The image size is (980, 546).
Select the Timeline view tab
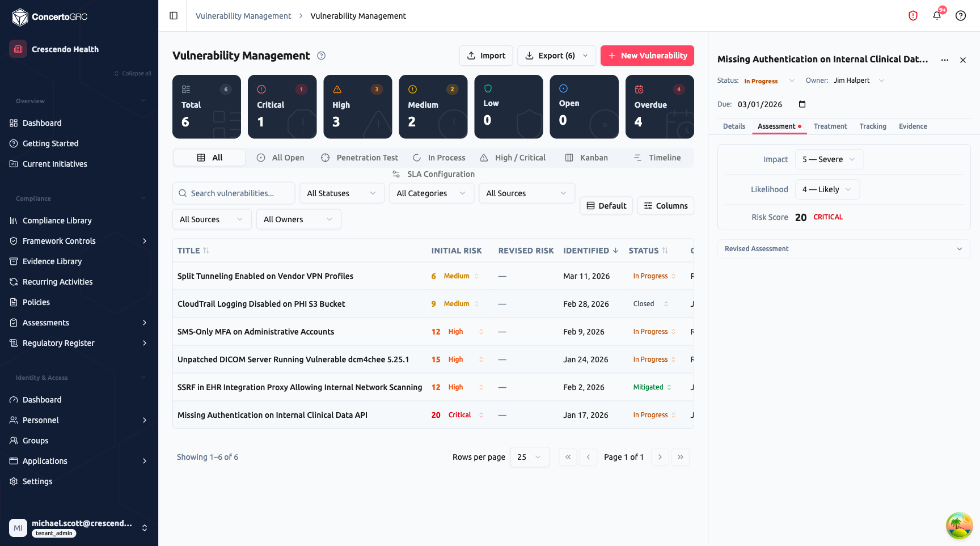(657, 158)
